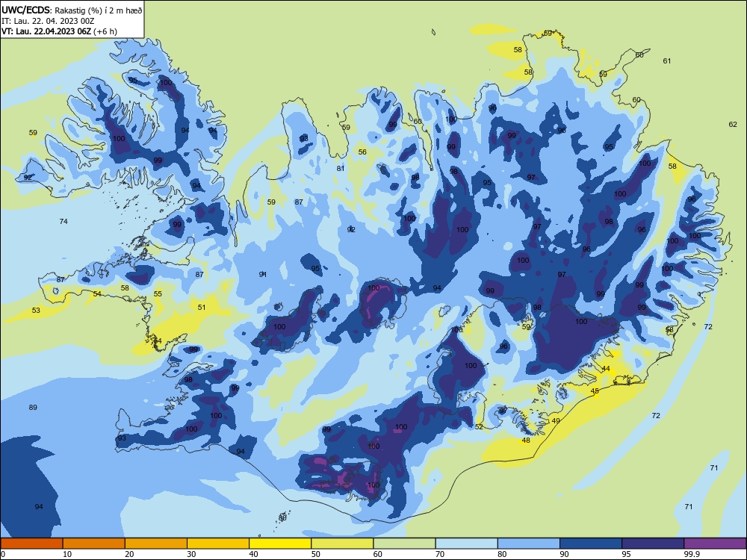Click the humidity value '53' on the map
The width and height of the screenshot is (747, 560).
36,310
